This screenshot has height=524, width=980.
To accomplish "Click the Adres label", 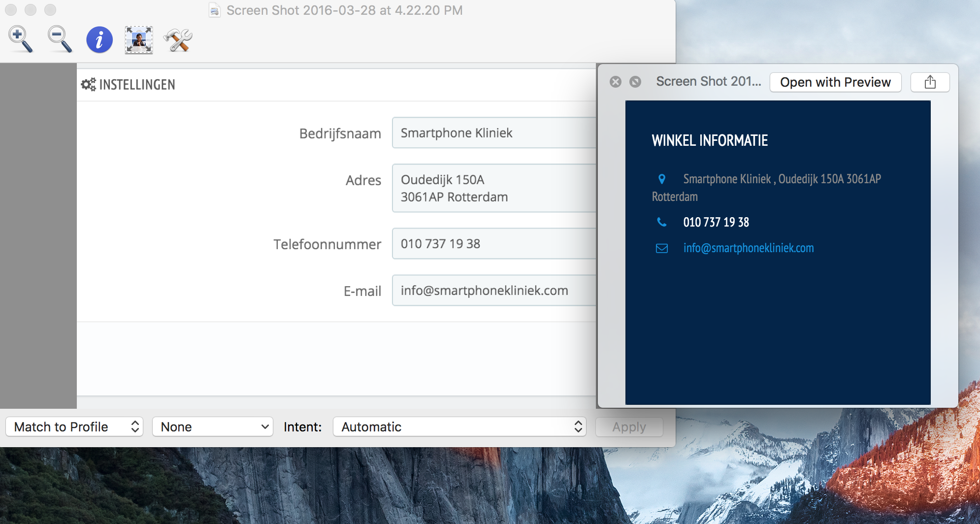I will click(363, 181).
